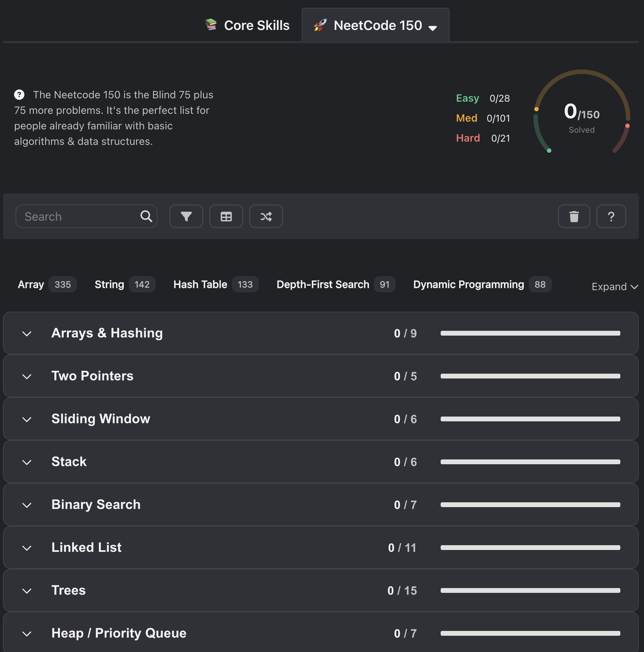
Task: Click the Binary Search count 0 / 7
Action: coord(406,505)
